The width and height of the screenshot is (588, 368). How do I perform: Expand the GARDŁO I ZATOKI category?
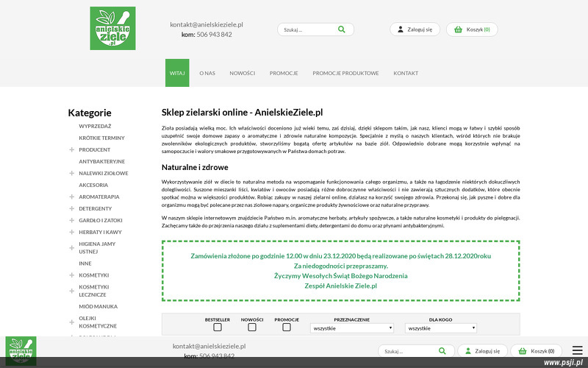pos(71,220)
